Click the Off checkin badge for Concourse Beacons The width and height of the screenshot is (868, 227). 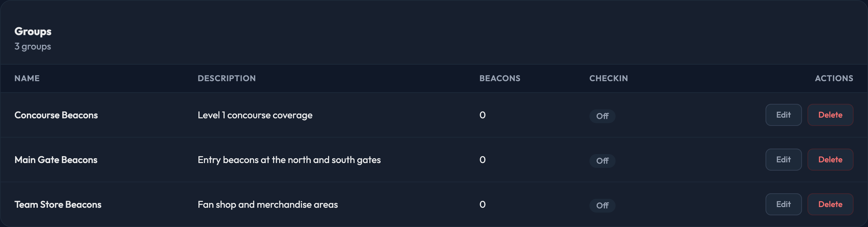tap(603, 116)
